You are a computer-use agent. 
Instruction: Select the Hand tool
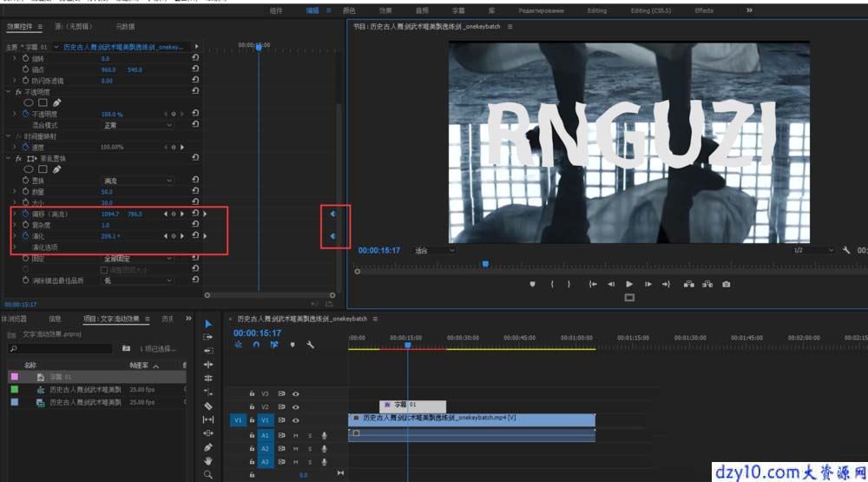click(x=208, y=460)
